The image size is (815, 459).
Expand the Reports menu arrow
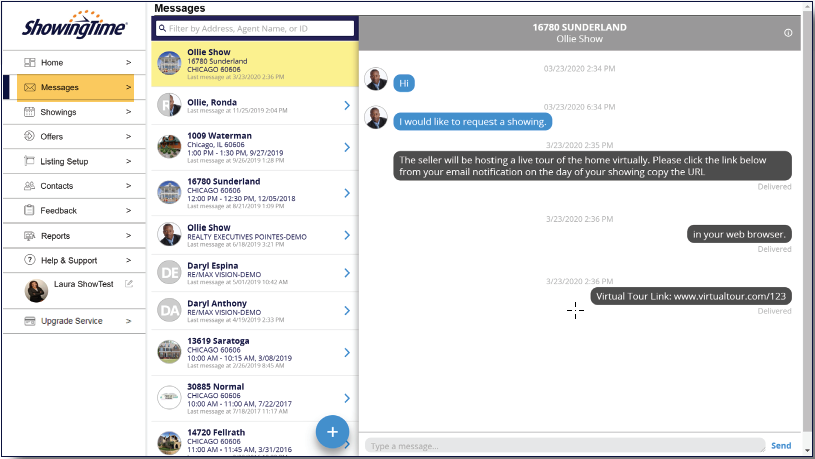(x=128, y=236)
